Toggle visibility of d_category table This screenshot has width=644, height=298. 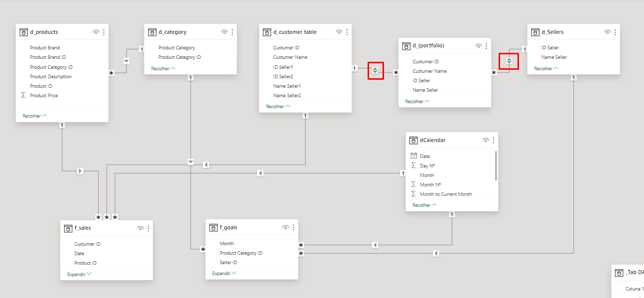[x=225, y=32]
